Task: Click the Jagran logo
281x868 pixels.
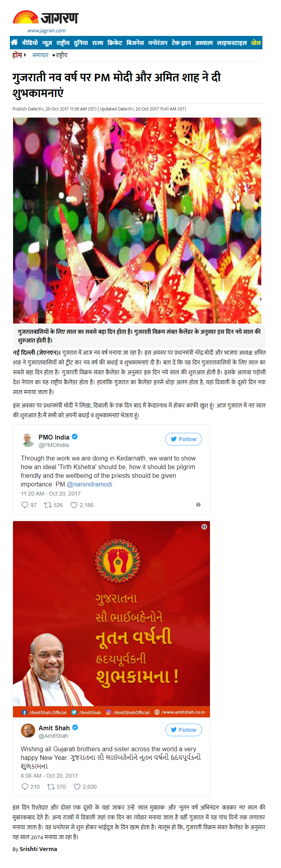Action: point(46,22)
